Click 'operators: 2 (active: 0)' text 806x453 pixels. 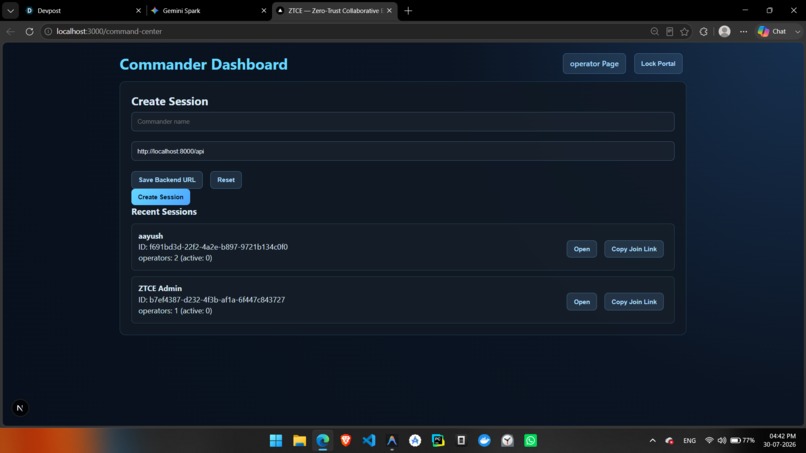coord(175,258)
